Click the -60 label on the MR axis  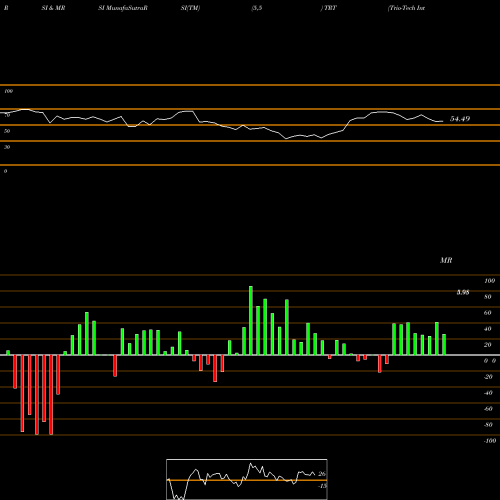(x=488, y=409)
